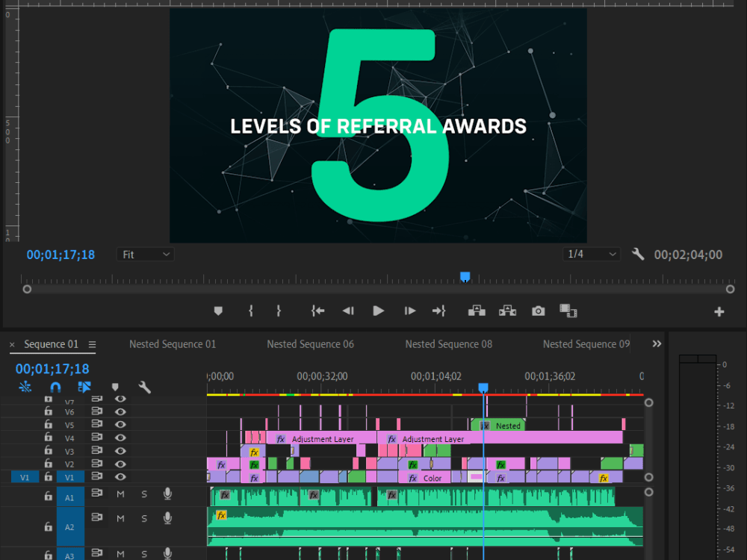Hide the V3 track output
747x560 pixels.
(120, 450)
